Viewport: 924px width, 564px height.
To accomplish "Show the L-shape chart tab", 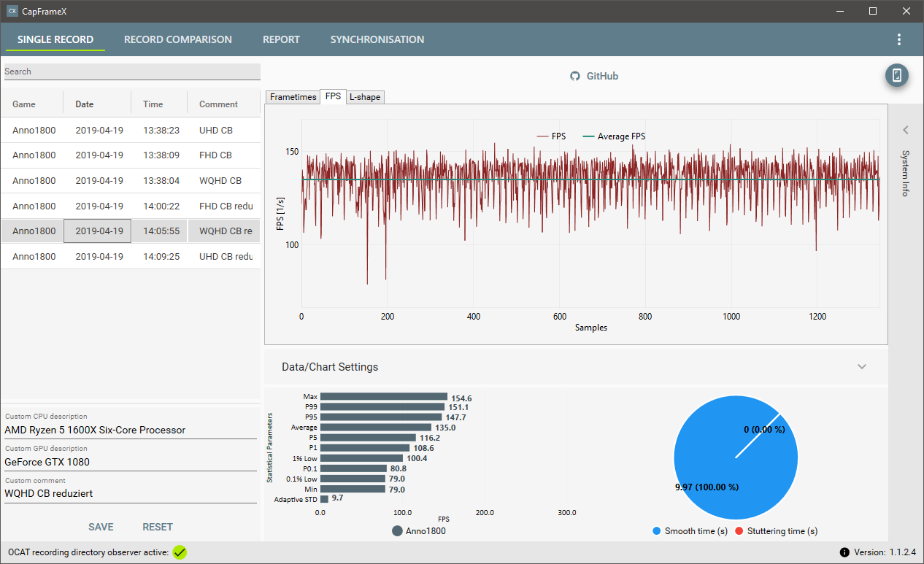I will (364, 97).
